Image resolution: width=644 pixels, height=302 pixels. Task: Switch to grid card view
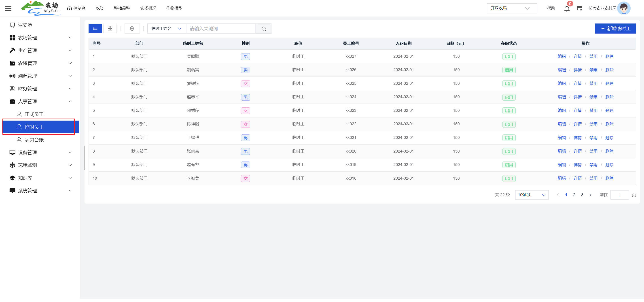pos(110,28)
